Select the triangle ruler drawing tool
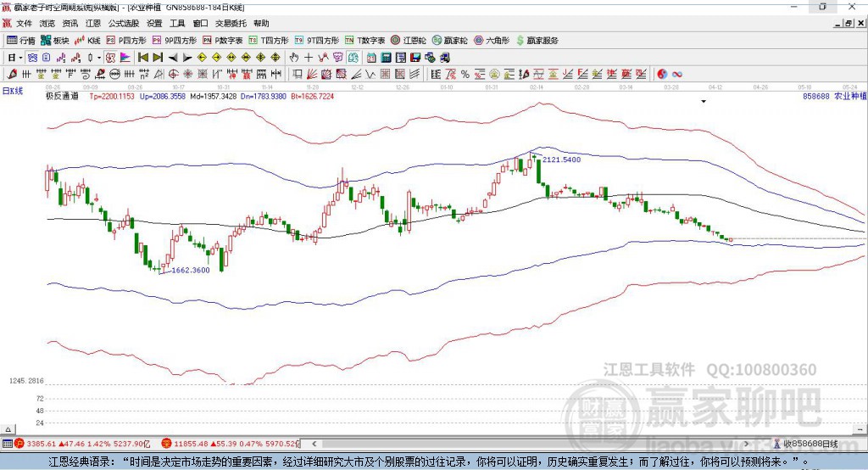Screen dimensions: 868x470 point(159,75)
